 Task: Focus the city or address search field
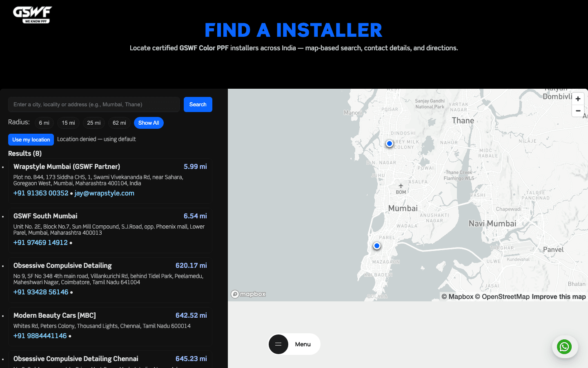click(x=94, y=104)
